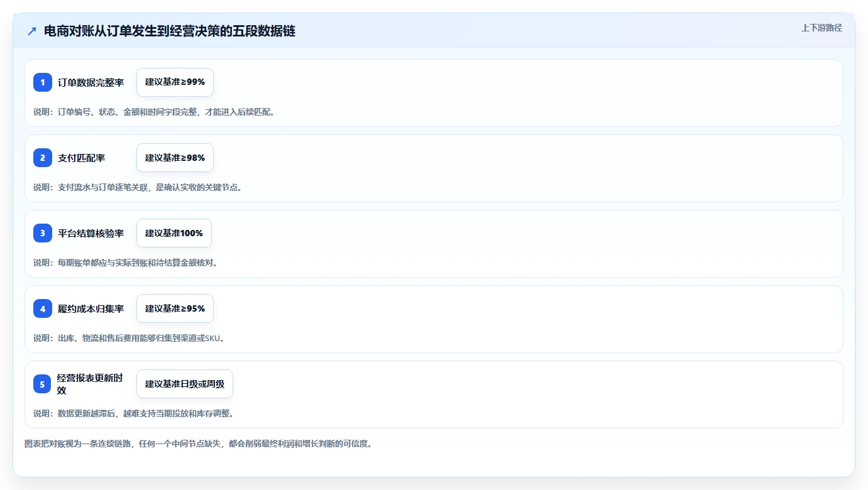Select the 经营报表更新时效 label
The width and height of the screenshot is (868, 490).
pos(90,384)
